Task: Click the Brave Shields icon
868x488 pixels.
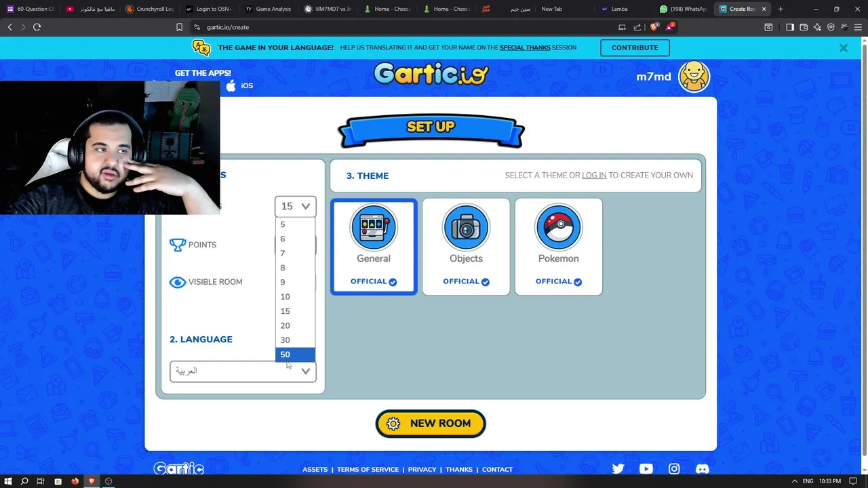Action: [x=654, y=27]
